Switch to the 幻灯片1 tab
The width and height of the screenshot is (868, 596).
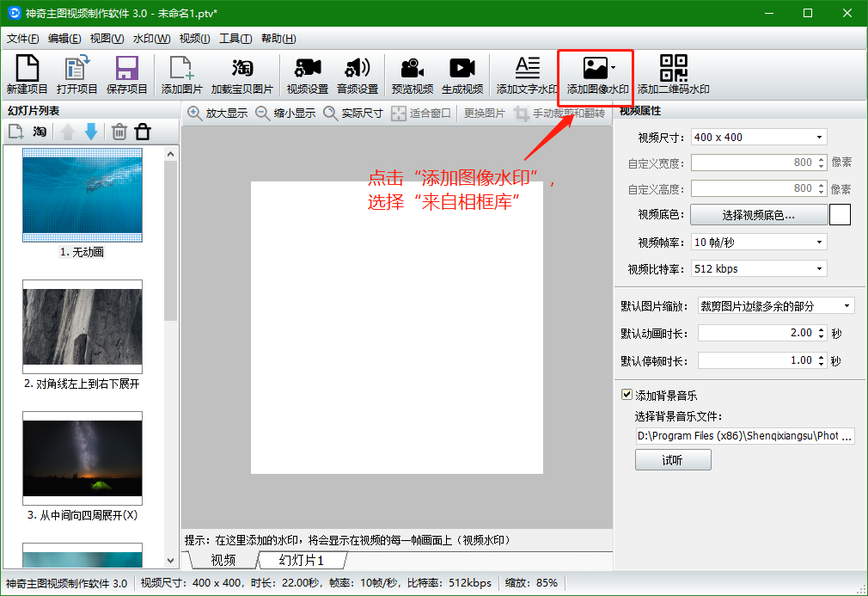[302, 561]
